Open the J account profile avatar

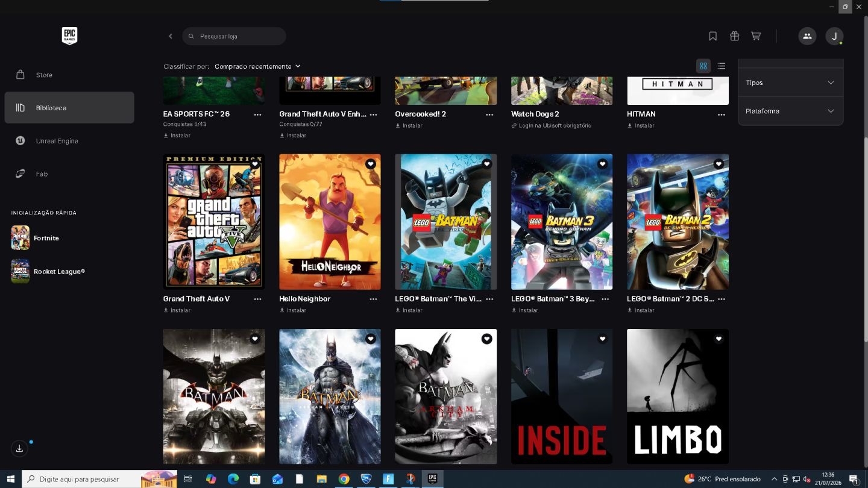tap(834, 36)
